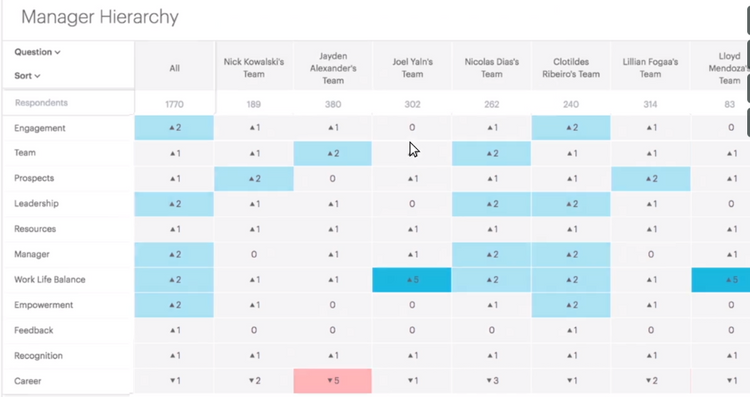Open the Work Life Balance row
The width and height of the screenshot is (750, 397).
point(50,280)
